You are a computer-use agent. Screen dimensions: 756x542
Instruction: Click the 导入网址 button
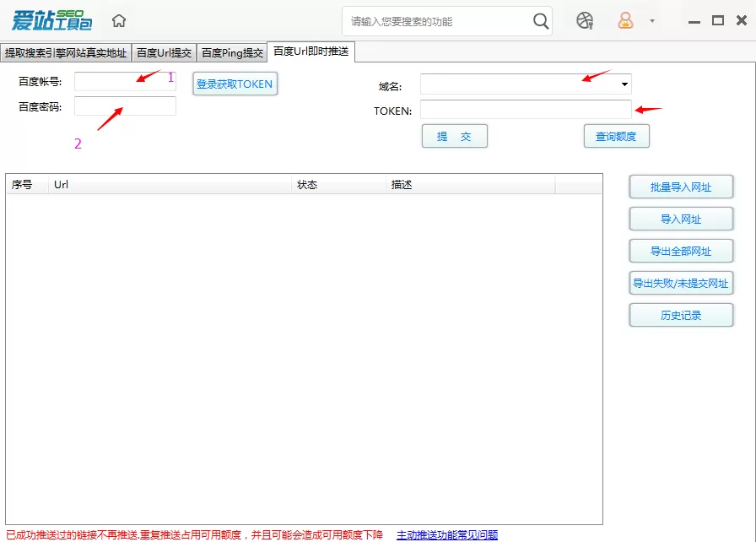[x=681, y=220]
